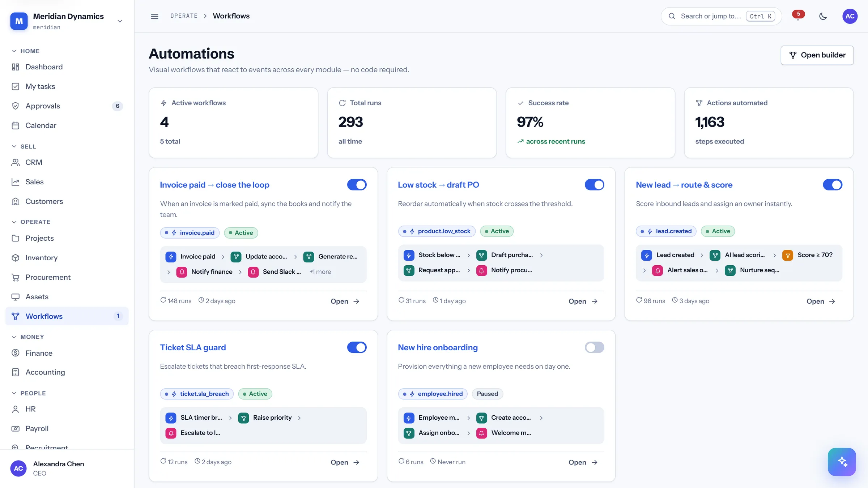The height and width of the screenshot is (488, 868).
Task: Click the Ticket SLA guard title
Action: pos(193,347)
